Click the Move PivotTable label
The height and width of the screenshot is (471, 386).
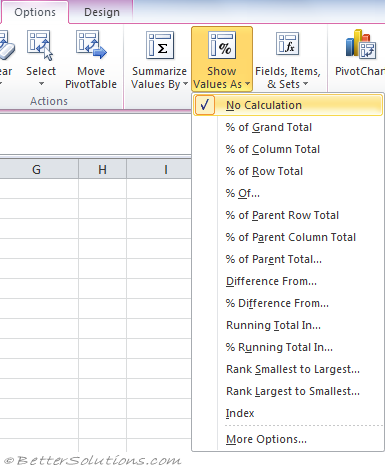pos(91,78)
